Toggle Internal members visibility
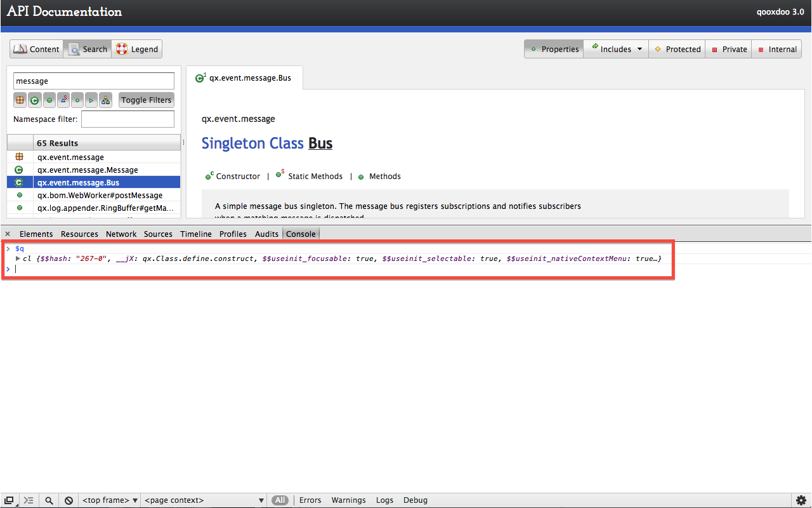Viewport: 812px width, 508px height. [776, 49]
